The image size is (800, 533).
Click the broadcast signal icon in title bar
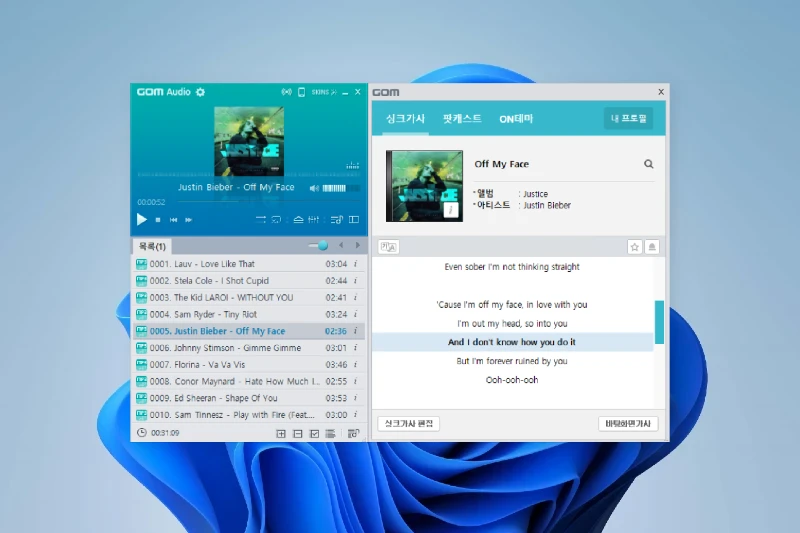(287, 92)
